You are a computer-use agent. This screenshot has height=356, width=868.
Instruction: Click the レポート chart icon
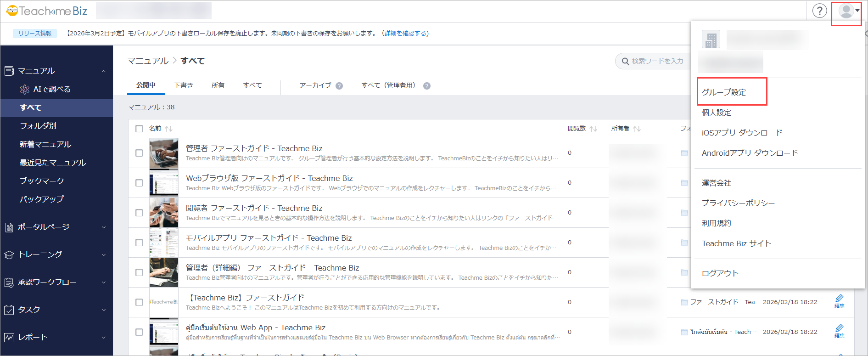[9, 337]
